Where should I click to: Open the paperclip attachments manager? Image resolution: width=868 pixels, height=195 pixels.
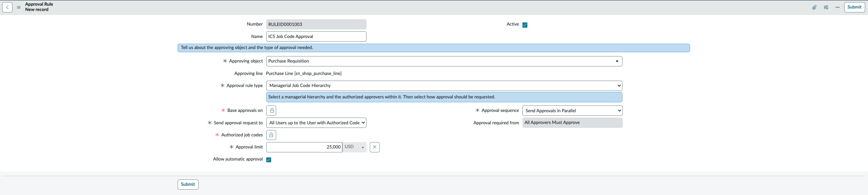814,7
